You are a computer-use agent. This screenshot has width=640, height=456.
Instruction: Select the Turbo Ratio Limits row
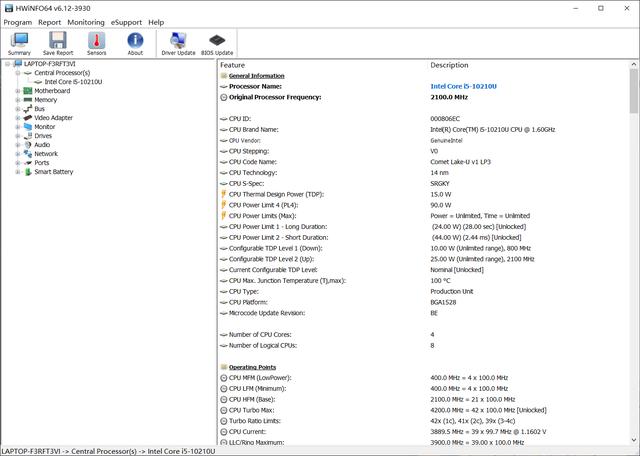(x=424, y=421)
